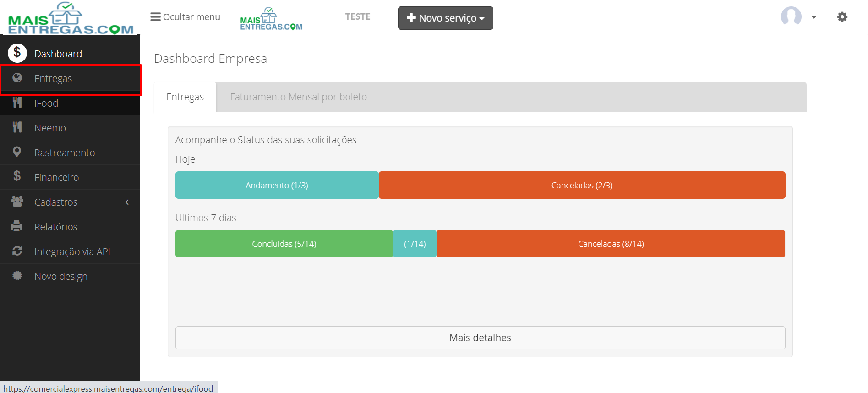This screenshot has width=868, height=393.
Task: Click the badge icon beside Novo design
Action: 17,276
